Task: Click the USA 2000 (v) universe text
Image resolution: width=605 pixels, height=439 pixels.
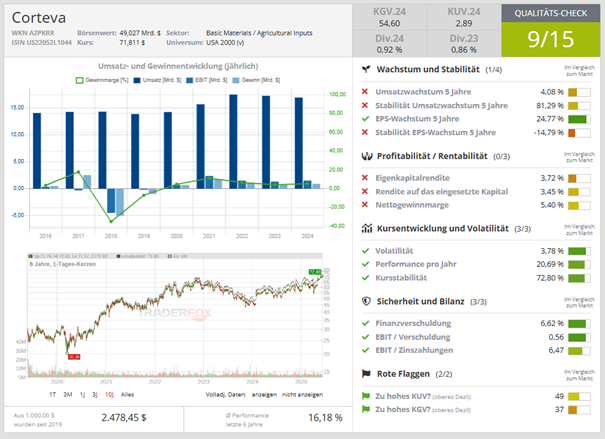Action: click(225, 42)
